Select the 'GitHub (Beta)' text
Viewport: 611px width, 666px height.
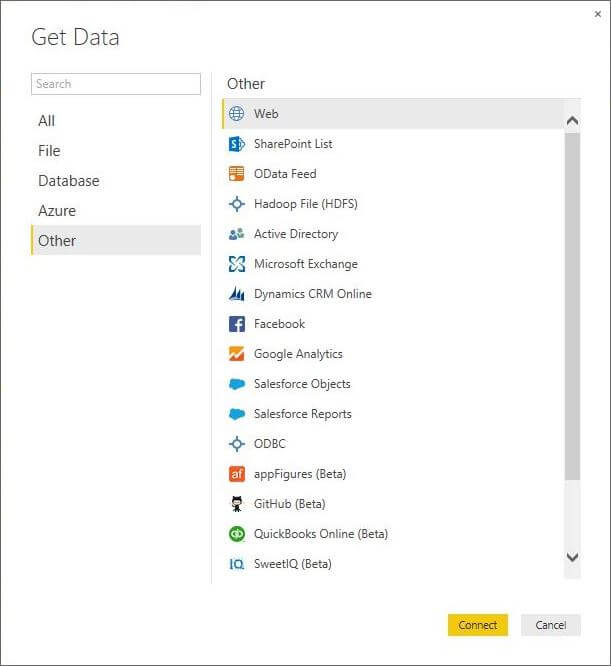coord(290,504)
